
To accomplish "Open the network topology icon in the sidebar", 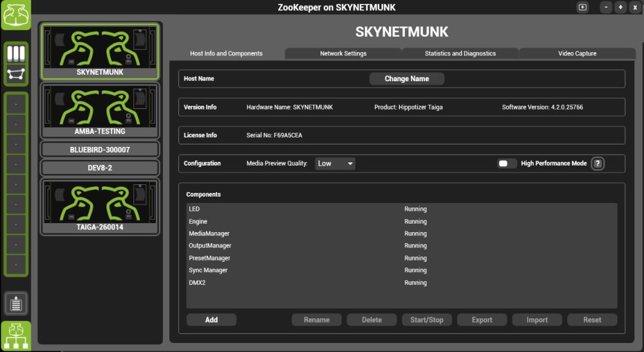I will (16, 74).
